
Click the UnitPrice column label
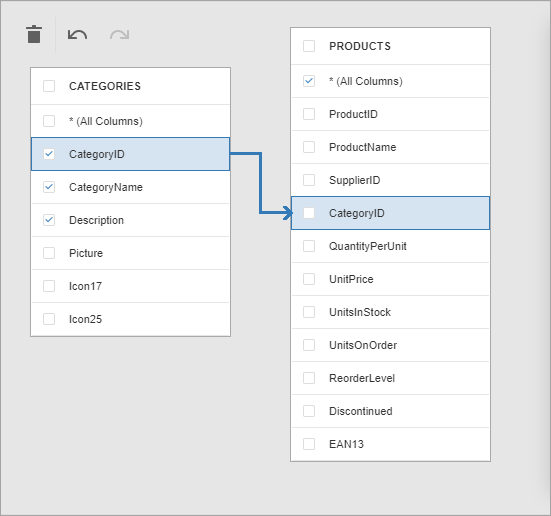pos(351,279)
